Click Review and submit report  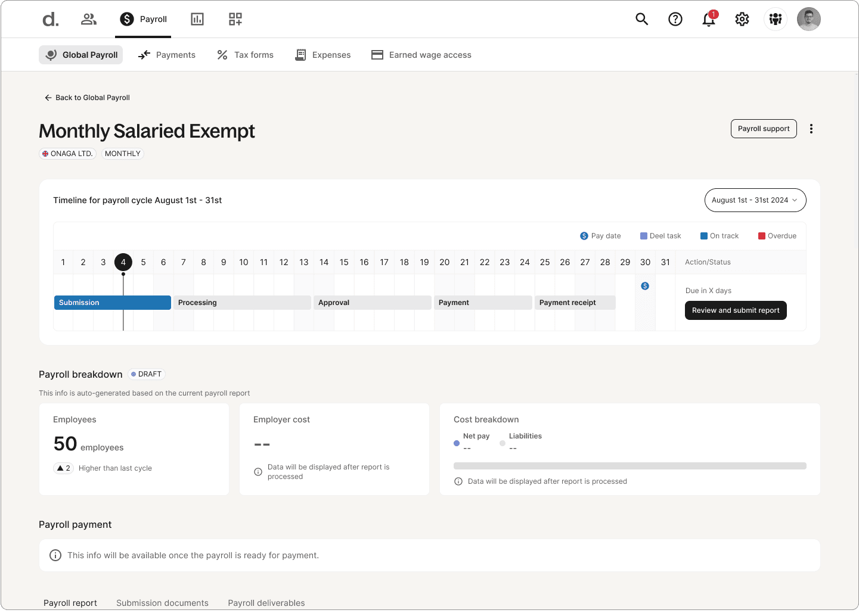click(x=735, y=310)
